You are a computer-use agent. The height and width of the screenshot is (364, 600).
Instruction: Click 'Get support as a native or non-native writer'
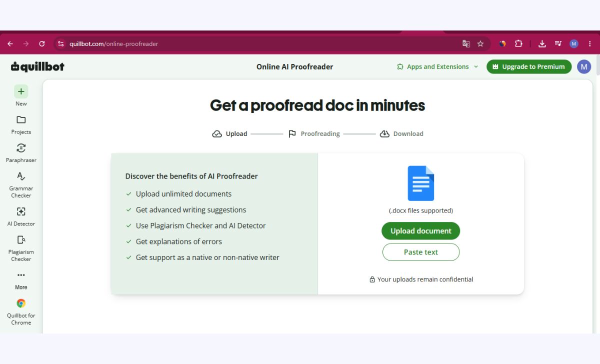click(x=207, y=257)
